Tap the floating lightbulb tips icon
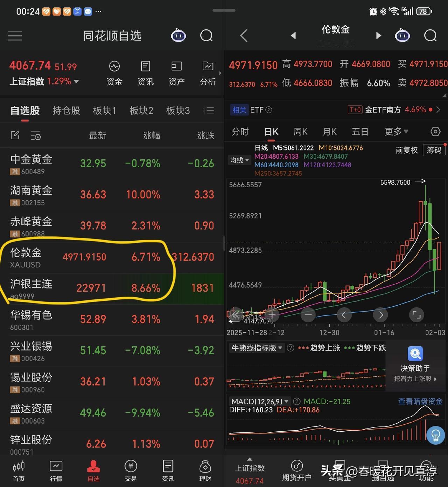Viewport: 448px width, 487px height. [x=436, y=435]
